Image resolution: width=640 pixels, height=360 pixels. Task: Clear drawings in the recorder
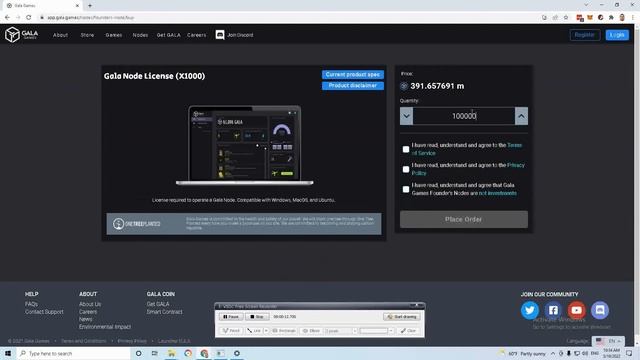point(409,331)
